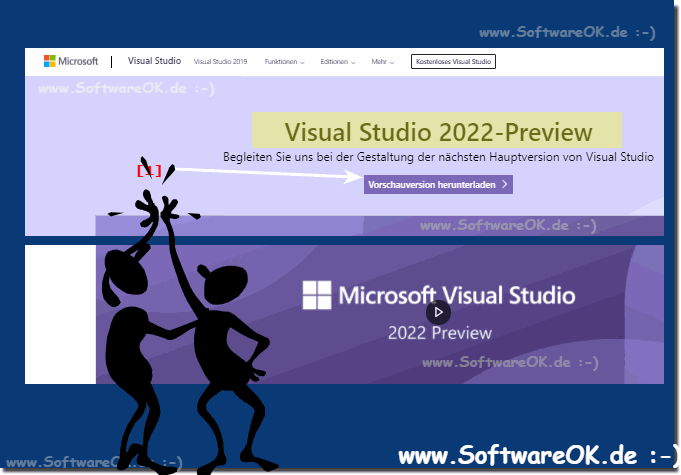Image resolution: width=681 pixels, height=475 pixels.
Task: Click the Microsoft logo in the header
Action: [71, 61]
